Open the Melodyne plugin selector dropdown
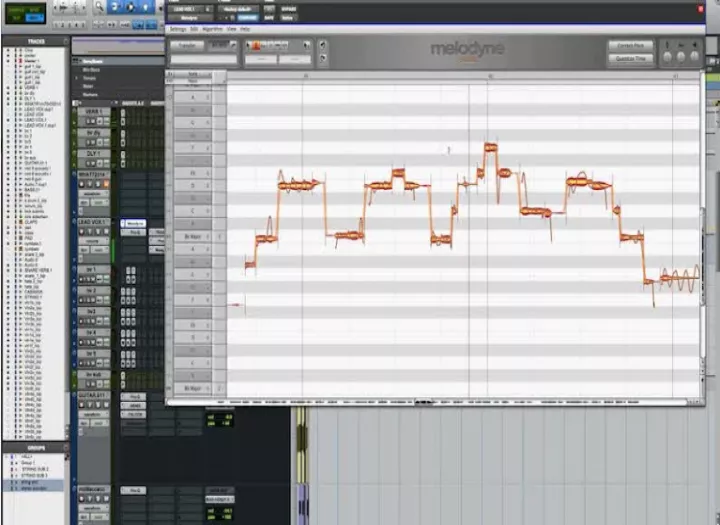The width and height of the screenshot is (720, 525). click(190, 18)
